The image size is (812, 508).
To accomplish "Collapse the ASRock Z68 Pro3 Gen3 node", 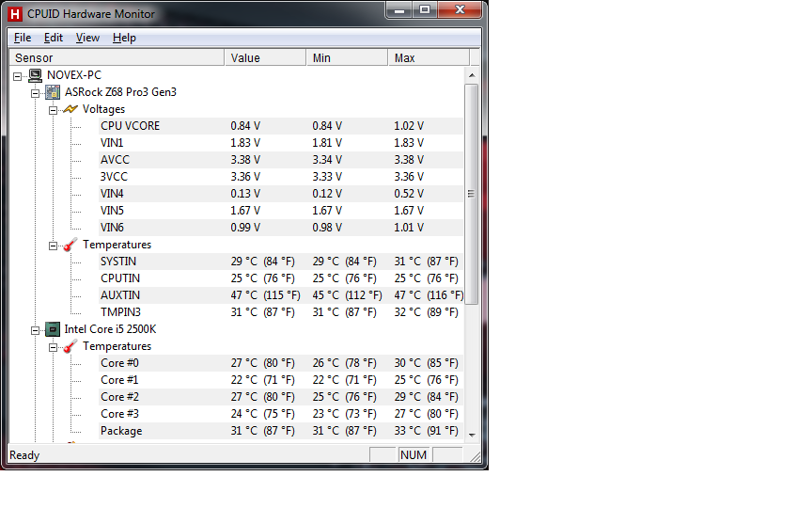I will point(35,93).
